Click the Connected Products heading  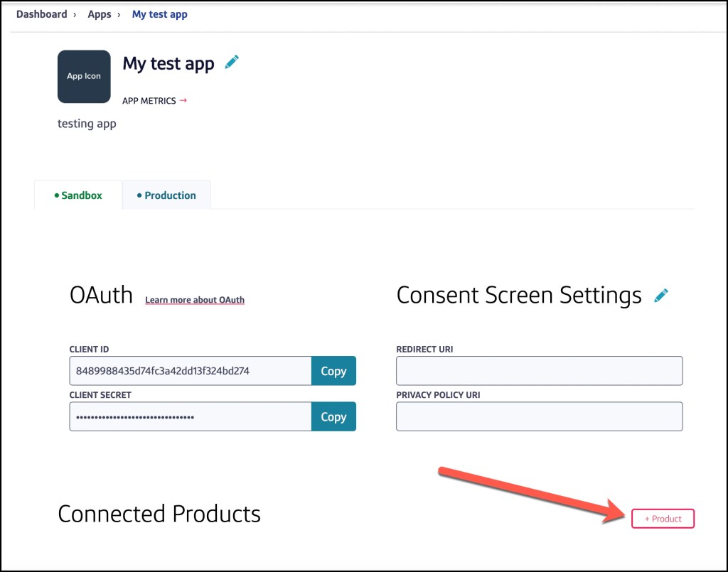coord(159,514)
